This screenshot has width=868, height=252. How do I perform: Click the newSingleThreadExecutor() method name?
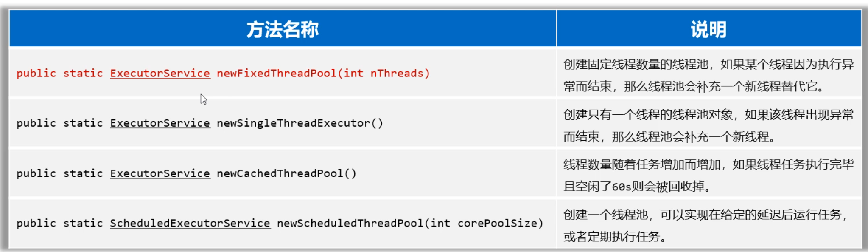300,123
